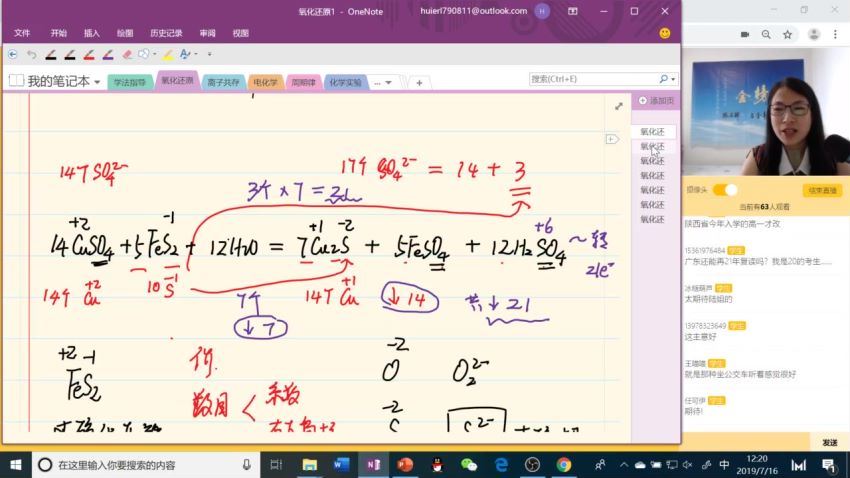Viewport: 850px width, 478px height.
Task: Select the 氧化还原 section tab
Action: point(177,81)
